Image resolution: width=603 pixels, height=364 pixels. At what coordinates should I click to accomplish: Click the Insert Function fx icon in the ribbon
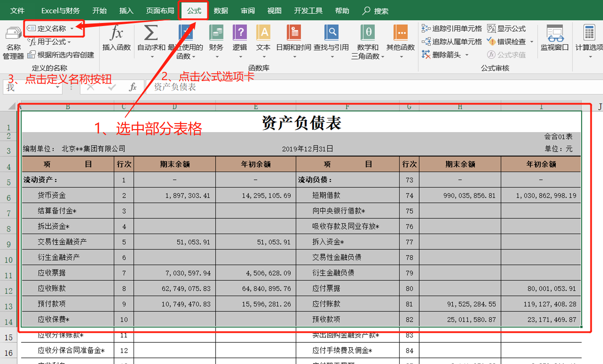(x=117, y=33)
